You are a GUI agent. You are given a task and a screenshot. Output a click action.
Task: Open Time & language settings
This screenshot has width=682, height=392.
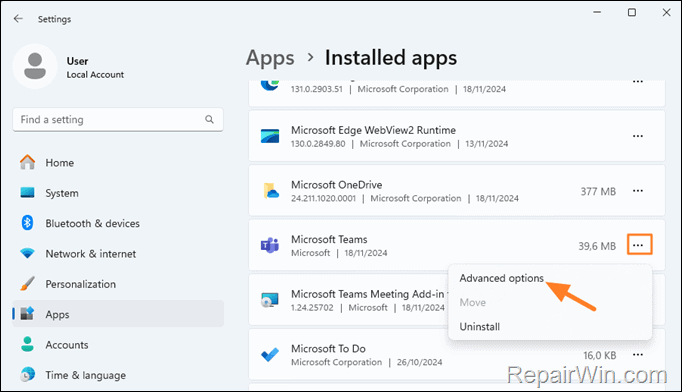click(x=118, y=375)
